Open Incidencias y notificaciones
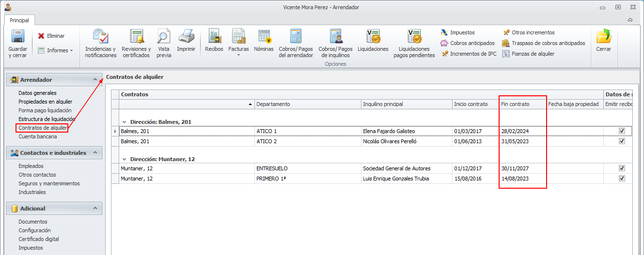 point(101,37)
